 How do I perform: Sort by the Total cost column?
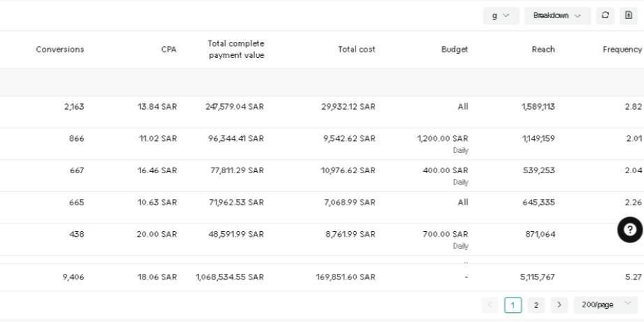[x=356, y=50]
